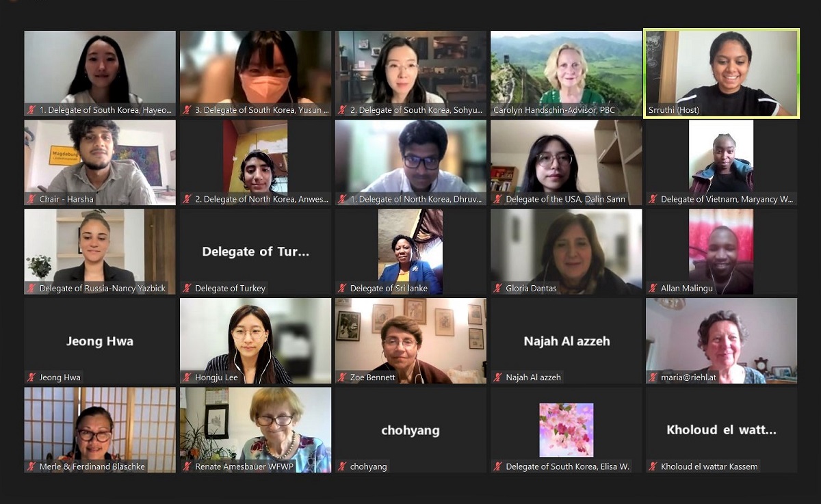Select Carolyn Handschin-Advisor video tile
Image resolution: width=821 pixels, height=504 pixels.
(x=566, y=73)
